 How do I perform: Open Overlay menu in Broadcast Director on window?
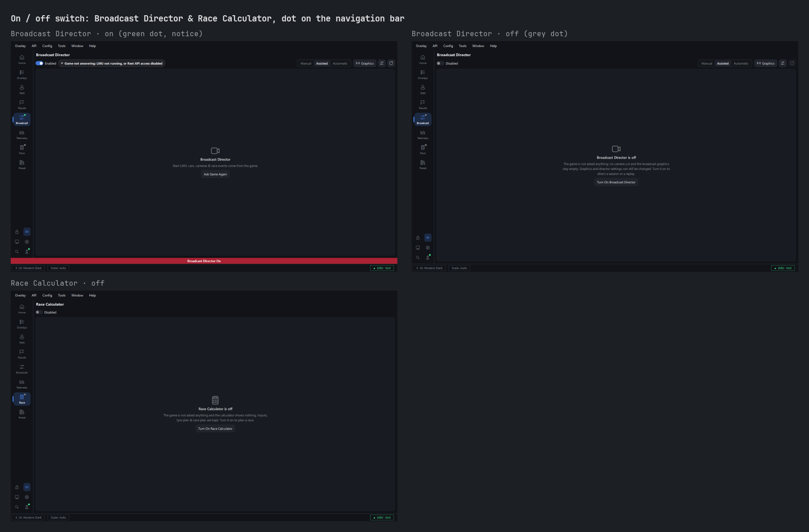[21, 46]
